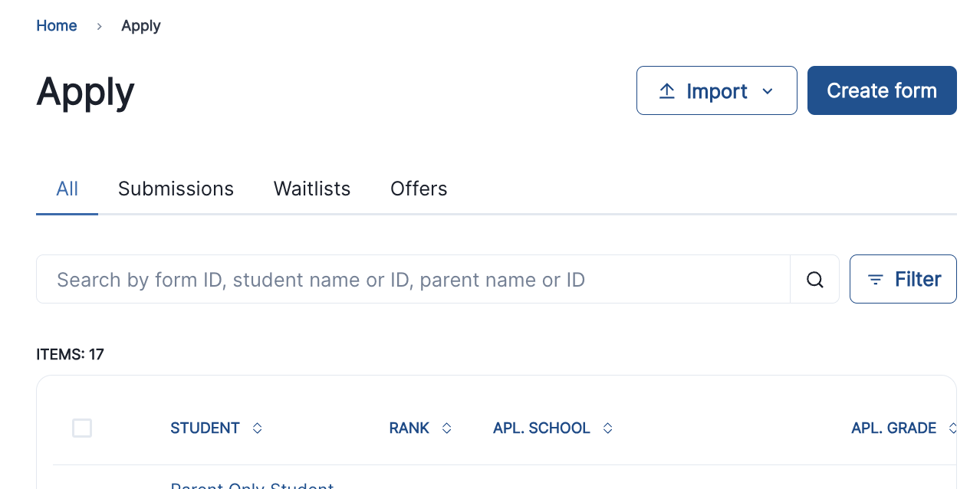This screenshot has width=980, height=489.
Task: Open the Offers tab
Action: 419,189
